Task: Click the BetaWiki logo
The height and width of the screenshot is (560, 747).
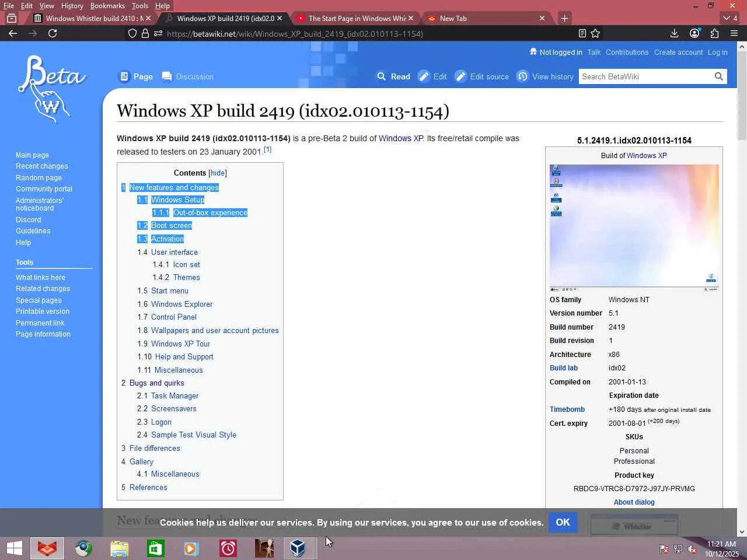Action: click(x=51, y=89)
